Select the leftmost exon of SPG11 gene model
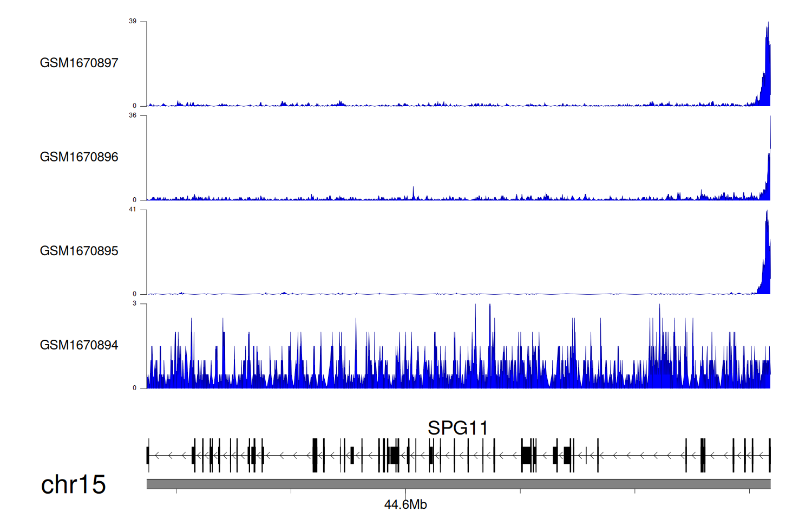Screen dimensions: 812x531 tap(148, 455)
